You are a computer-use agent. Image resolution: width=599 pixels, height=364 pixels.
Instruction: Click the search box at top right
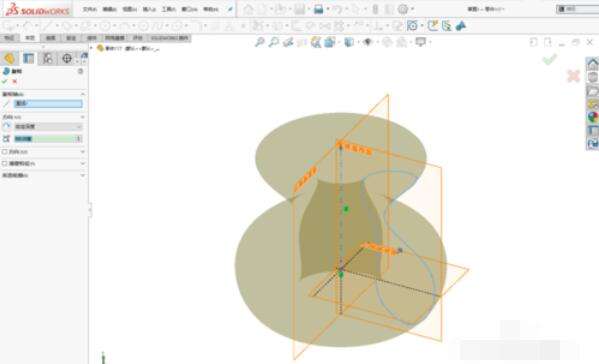[x=578, y=9]
